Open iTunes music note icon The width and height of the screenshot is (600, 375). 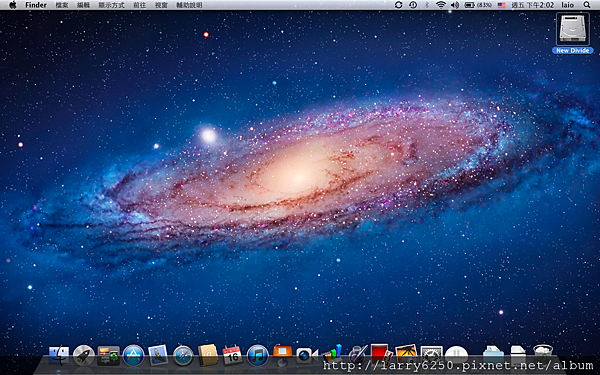point(258,355)
